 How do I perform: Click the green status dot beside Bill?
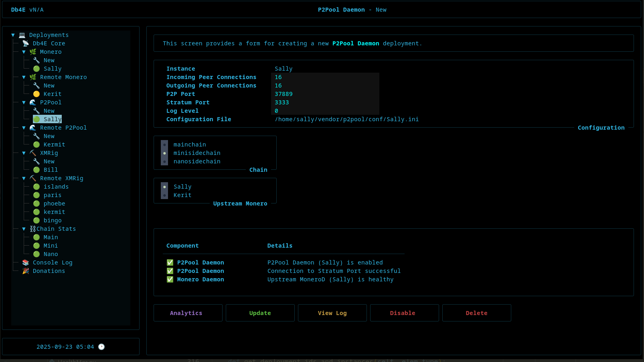coord(36,170)
